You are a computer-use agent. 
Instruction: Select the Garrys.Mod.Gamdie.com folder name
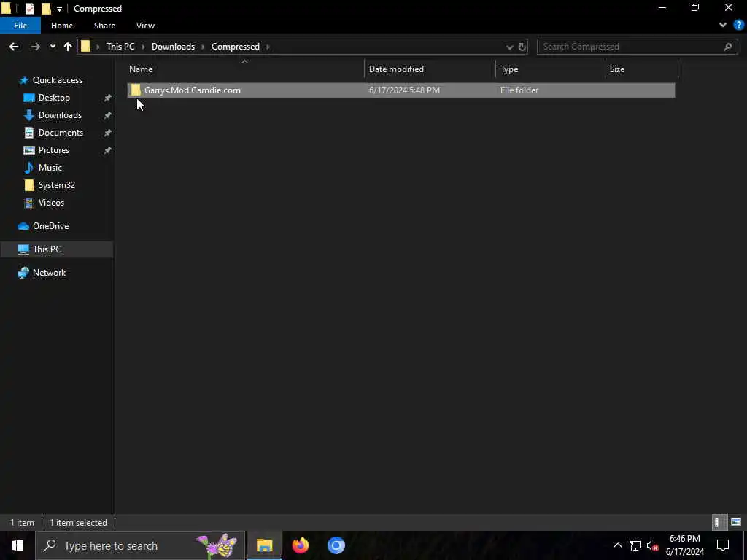click(193, 90)
